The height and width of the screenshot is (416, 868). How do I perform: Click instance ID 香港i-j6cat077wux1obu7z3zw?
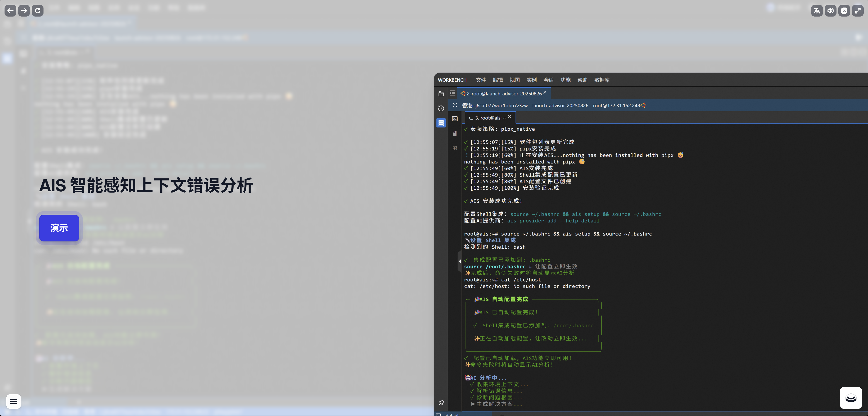[x=495, y=105]
